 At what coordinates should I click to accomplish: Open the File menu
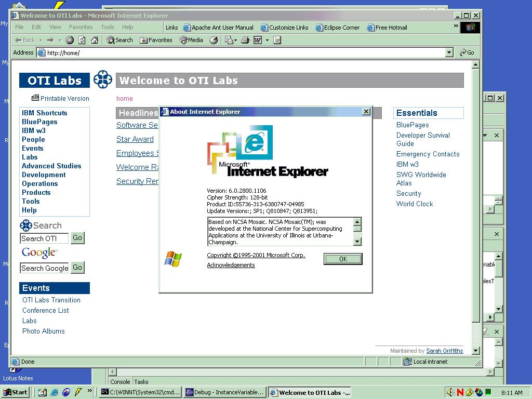(19, 27)
